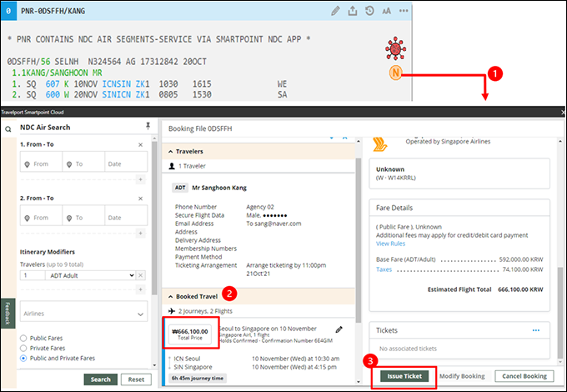The height and width of the screenshot is (392, 567).
Task: Click passenger name 1.1KANG/SANGHOON MR
Action: tap(58, 73)
